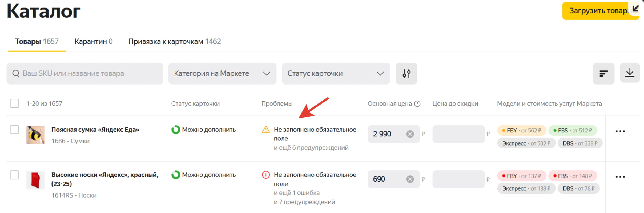This screenshot has height=213, width=644.
Task: Tick the select-all checkbox in header
Action: (14, 103)
